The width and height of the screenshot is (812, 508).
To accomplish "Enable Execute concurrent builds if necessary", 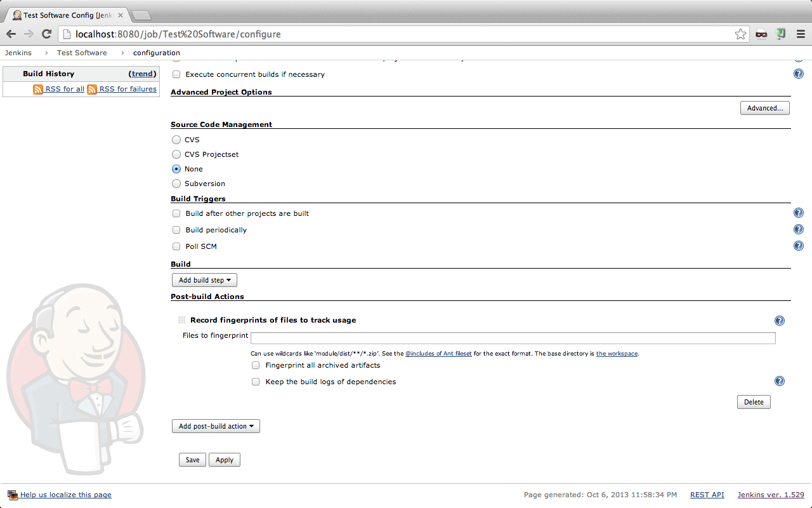I will pos(176,74).
